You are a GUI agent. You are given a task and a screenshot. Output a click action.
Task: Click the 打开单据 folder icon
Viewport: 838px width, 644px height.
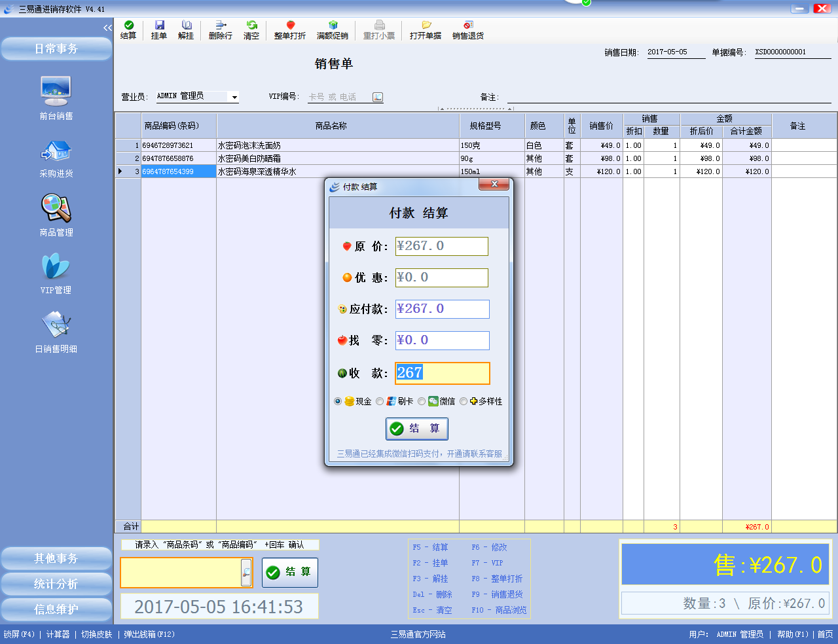point(426,30)
